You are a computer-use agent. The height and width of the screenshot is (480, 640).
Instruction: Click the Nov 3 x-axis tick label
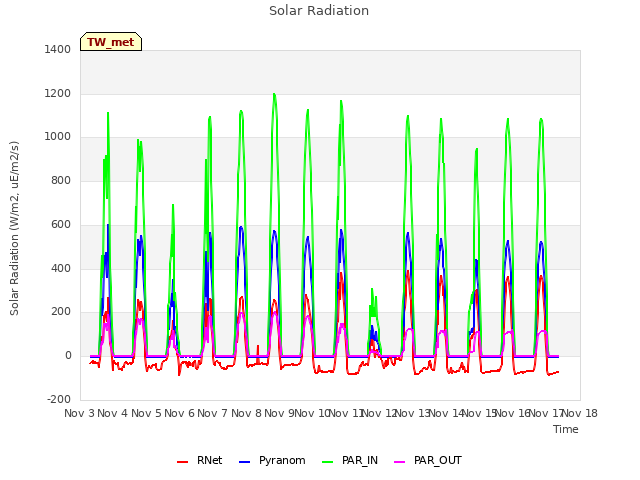(79, 413)
